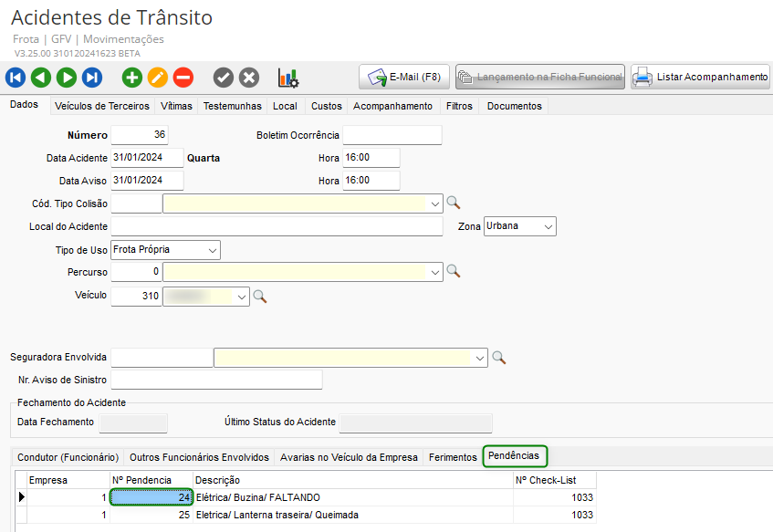Image resolution: width=773 pixels, height=532 pixels.
Task: Delete the current record with red minus
Action: [183, 78]
